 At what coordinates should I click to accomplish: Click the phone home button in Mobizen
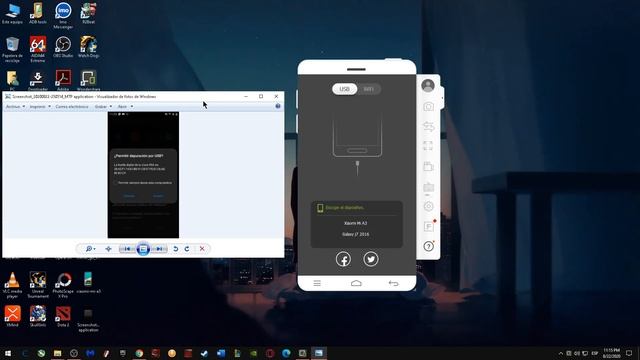click(356, 283)
